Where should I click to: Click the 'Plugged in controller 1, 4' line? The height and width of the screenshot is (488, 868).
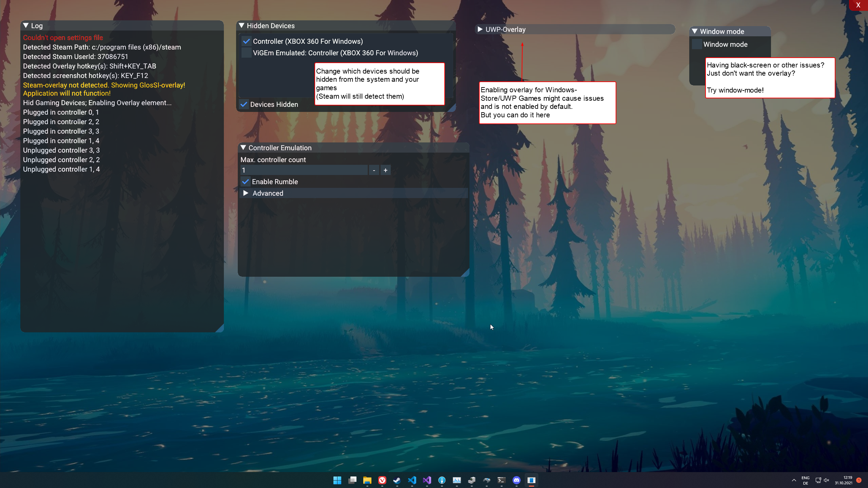(61, 141)
